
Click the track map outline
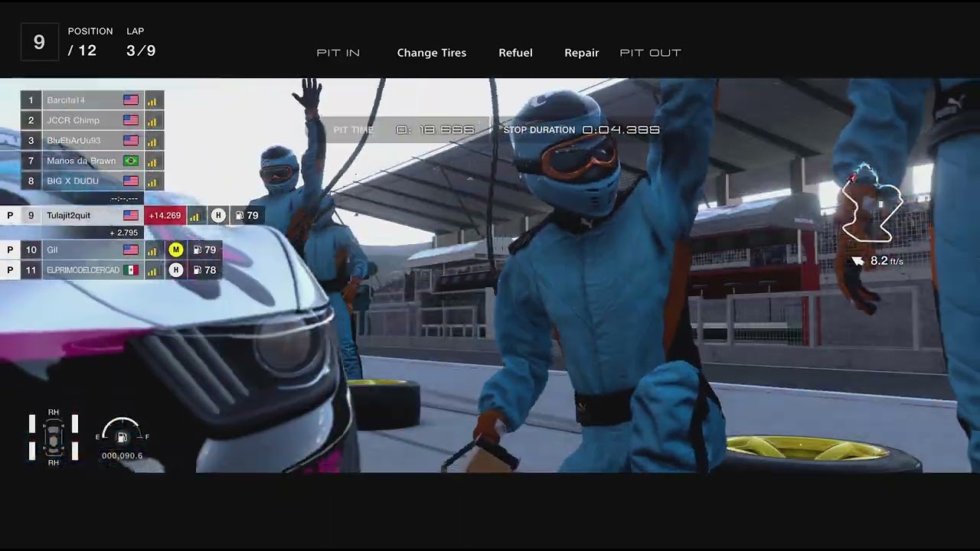click(871, 203)
